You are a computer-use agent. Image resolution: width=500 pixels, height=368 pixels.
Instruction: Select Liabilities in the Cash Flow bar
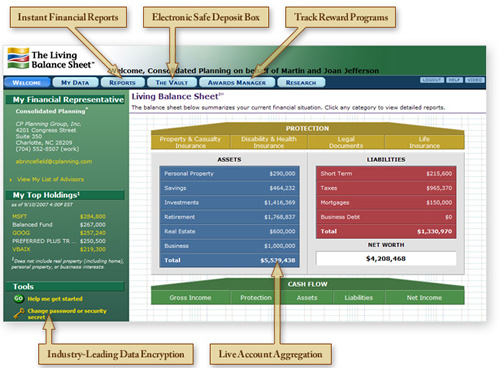coord(359,297)
